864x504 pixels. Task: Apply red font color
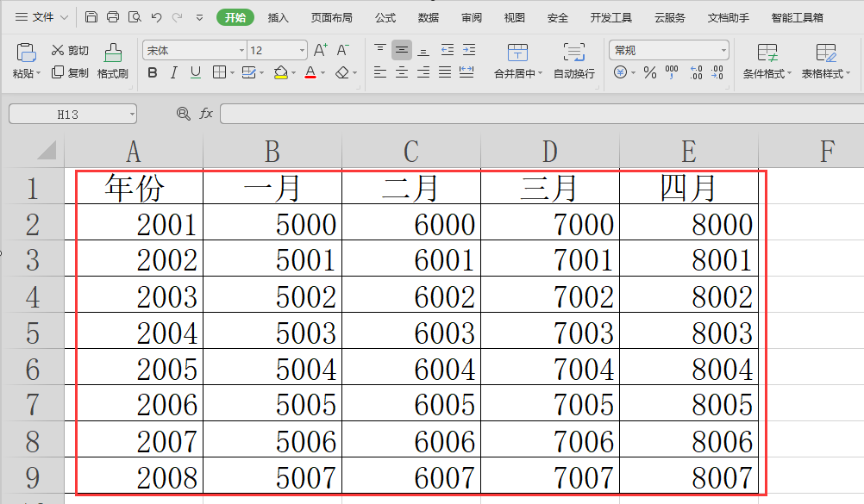(310, 72)
